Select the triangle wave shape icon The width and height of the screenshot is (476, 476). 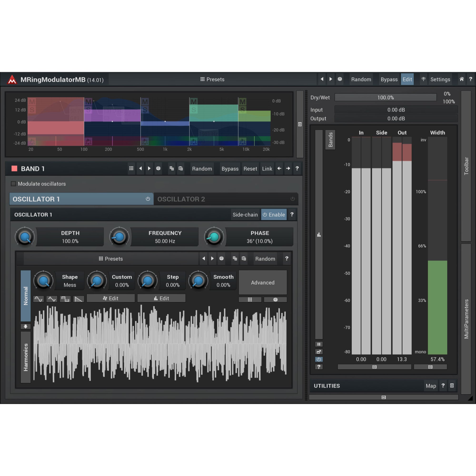(x=52, y=299)
